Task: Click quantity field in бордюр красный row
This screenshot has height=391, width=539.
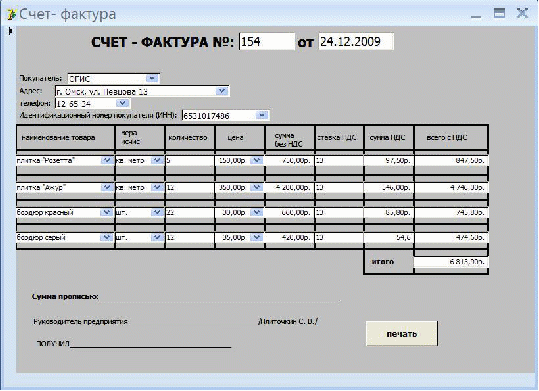Action: (190, 213)
